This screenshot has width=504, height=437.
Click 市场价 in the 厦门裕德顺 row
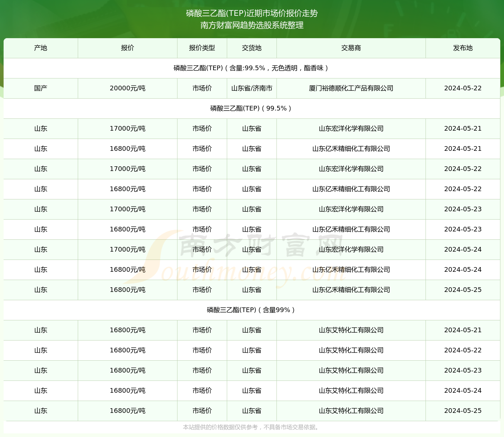pos(202,88)
